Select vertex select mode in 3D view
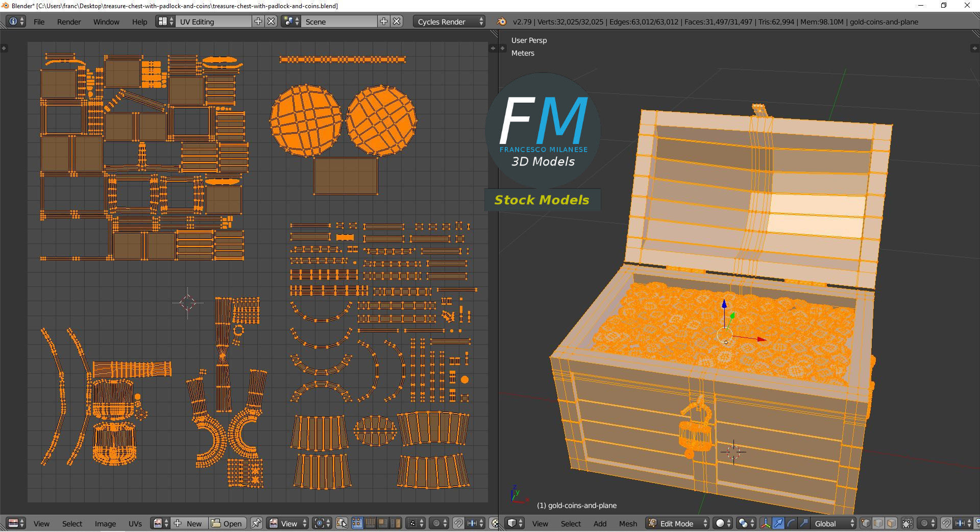This screenshot has width=980, height=532. point(866,523)
